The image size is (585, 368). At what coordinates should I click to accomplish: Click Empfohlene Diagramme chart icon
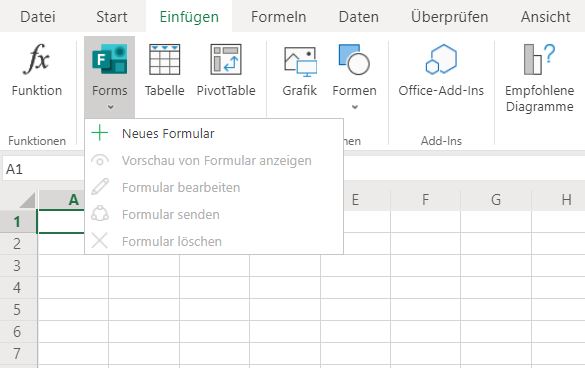click(x=539, y=59)
